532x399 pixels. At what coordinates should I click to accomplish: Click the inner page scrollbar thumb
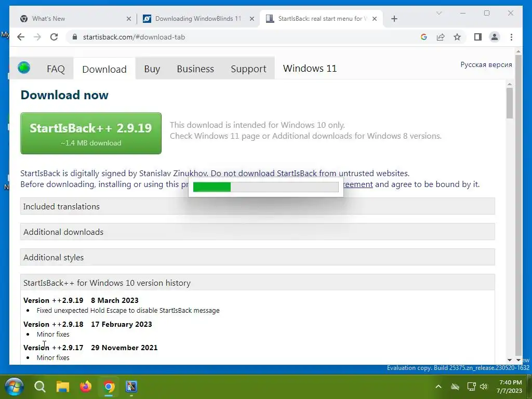point(509,103)
